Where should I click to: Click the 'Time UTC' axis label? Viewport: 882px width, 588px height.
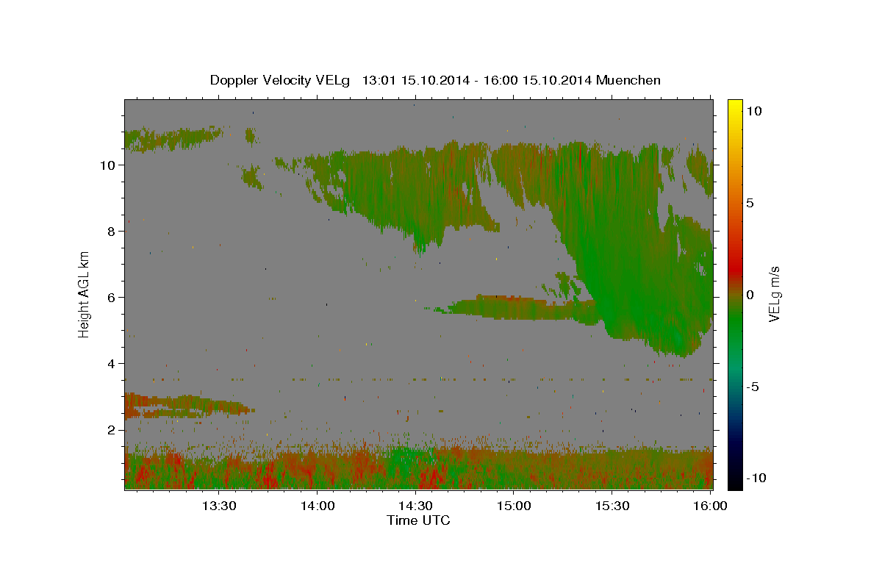(418, 520)
